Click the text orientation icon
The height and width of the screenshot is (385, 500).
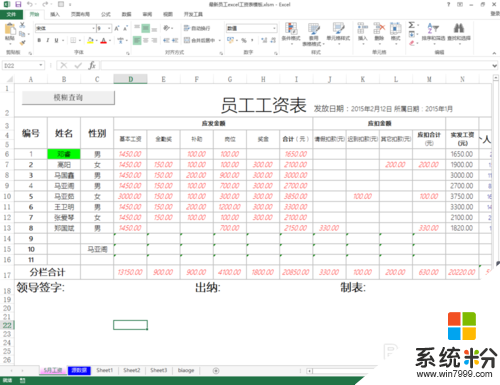pos(166,28)
